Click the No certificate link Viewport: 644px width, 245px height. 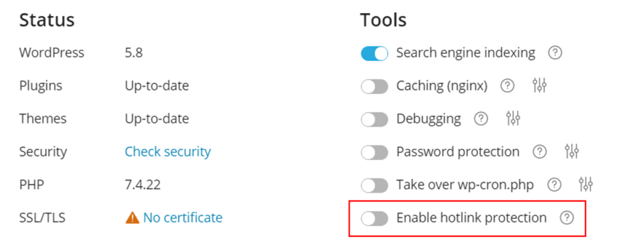tap(183, 217)
